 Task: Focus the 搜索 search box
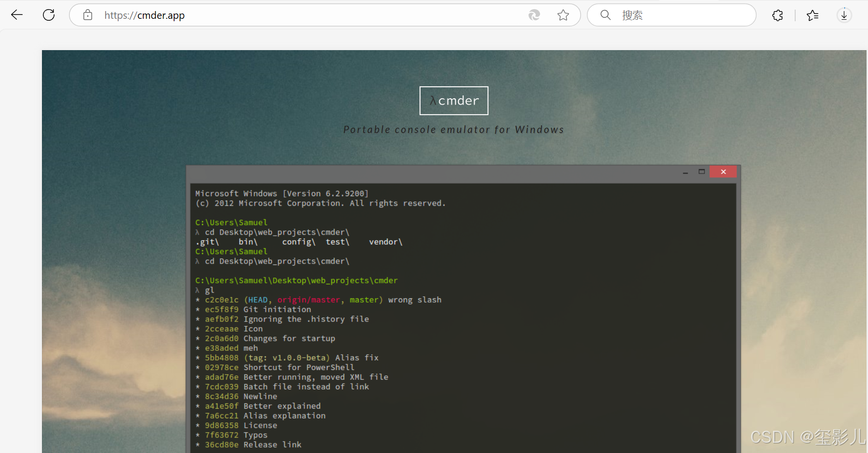[671, 15]
